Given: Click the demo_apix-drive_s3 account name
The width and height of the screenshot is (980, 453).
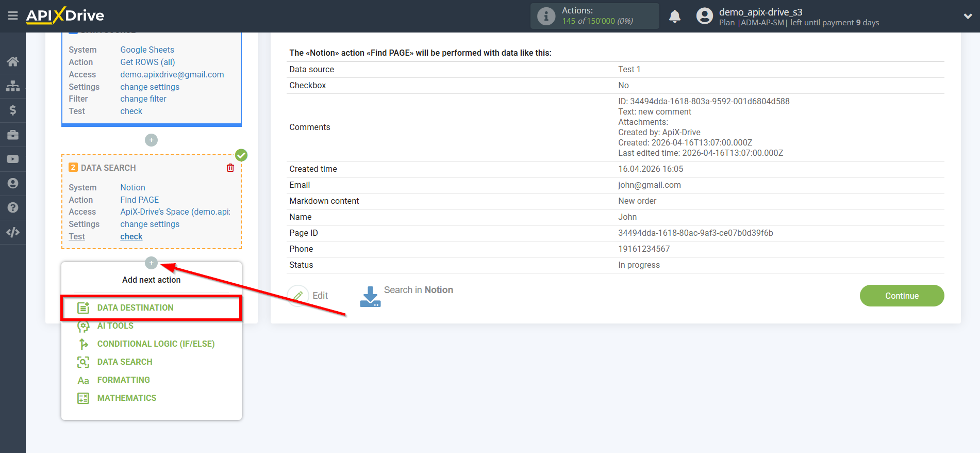Looking at the screenshot, I should 760,12.
